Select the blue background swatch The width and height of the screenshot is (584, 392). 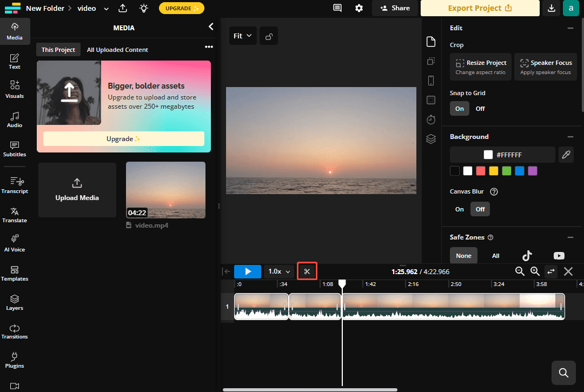pyautogui.click(x=519, y=171)
